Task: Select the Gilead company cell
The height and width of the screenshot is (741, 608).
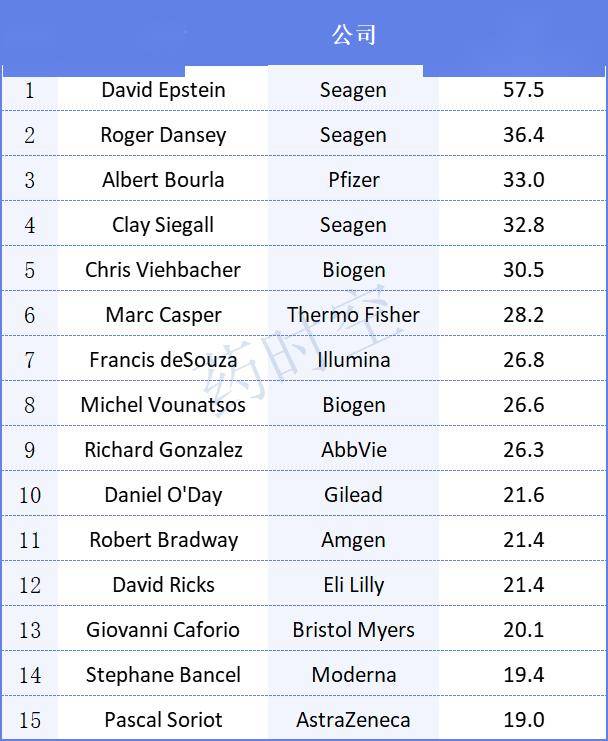Action: pyautogui.click(x=353, y=495)
